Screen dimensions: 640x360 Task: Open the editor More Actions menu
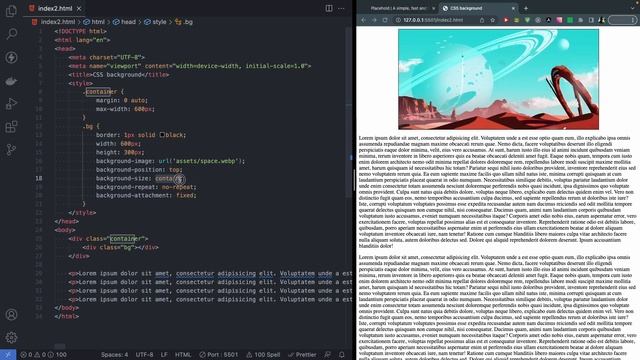(341, 8)
